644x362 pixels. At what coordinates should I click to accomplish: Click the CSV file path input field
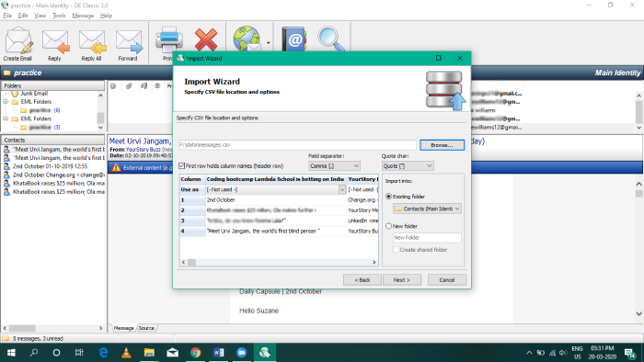click(x=297, y=145)
